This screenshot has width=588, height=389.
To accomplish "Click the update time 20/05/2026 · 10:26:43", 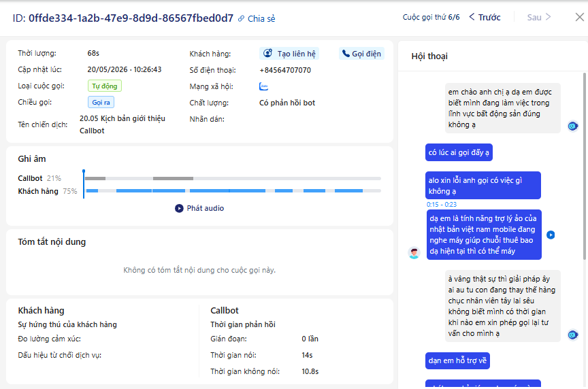I will 125,69.
